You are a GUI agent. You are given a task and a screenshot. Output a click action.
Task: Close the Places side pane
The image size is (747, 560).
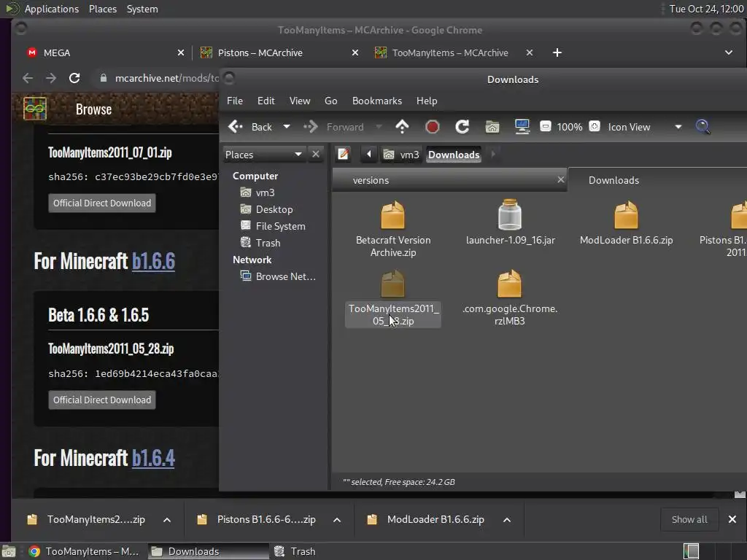[x=316, y=155]
